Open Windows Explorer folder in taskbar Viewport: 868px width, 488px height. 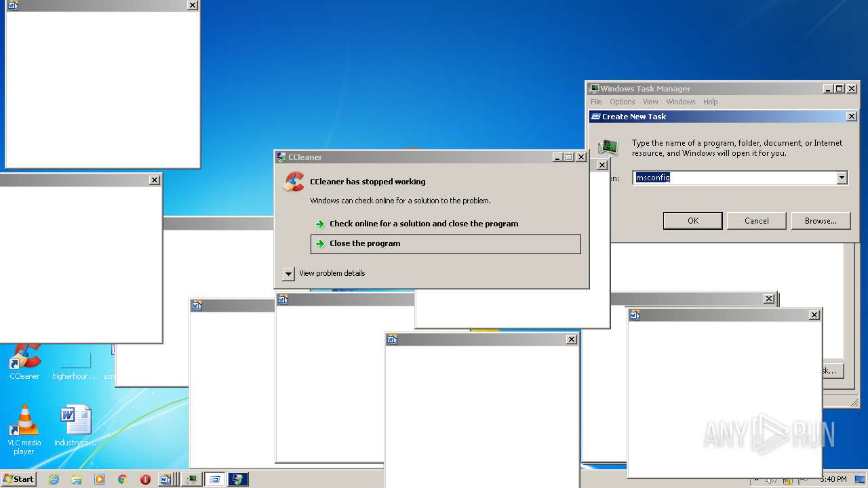point(77,479)
